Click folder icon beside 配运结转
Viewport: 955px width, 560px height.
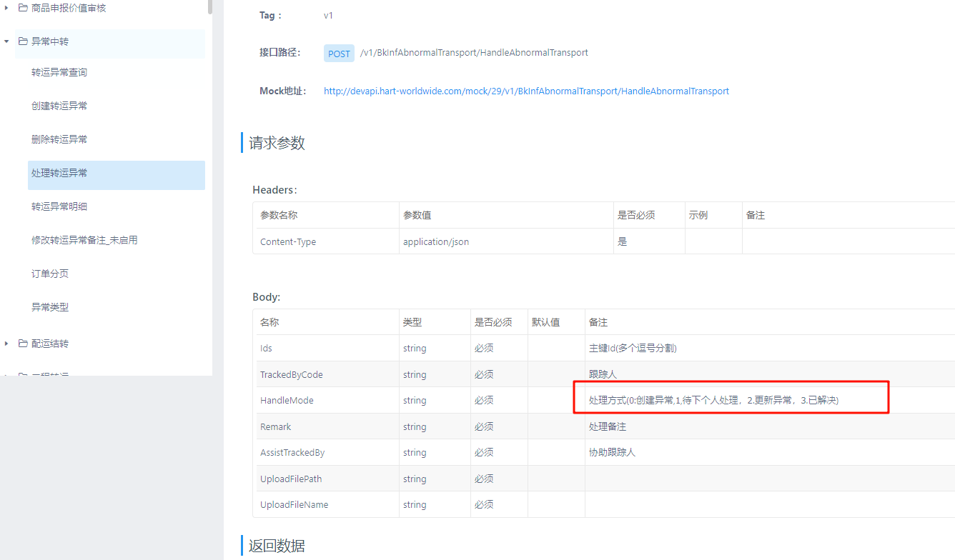(23, 344)
